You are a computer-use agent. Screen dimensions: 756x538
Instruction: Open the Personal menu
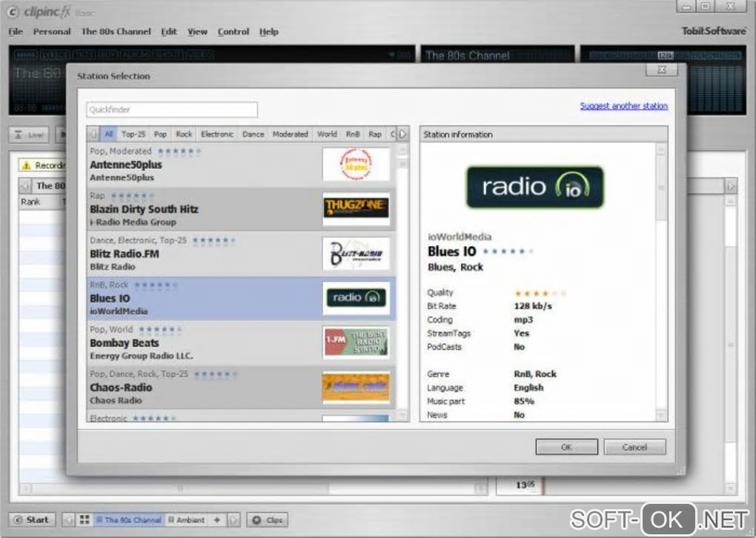pyautogui.click(x=52, y=32)
